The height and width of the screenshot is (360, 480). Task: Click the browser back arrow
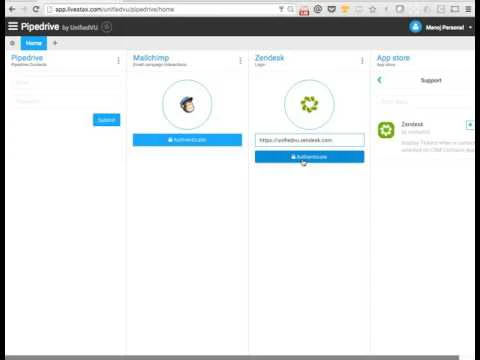coord(12,9)
